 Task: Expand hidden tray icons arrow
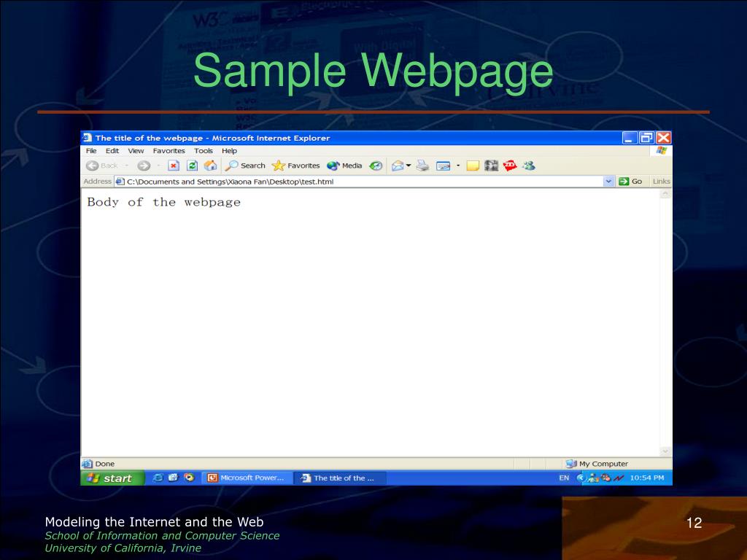click(x=580, y=478)
